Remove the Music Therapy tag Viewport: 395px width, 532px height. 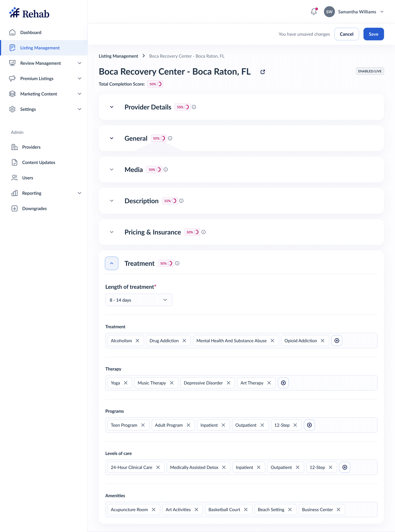[x=172, y=383]
